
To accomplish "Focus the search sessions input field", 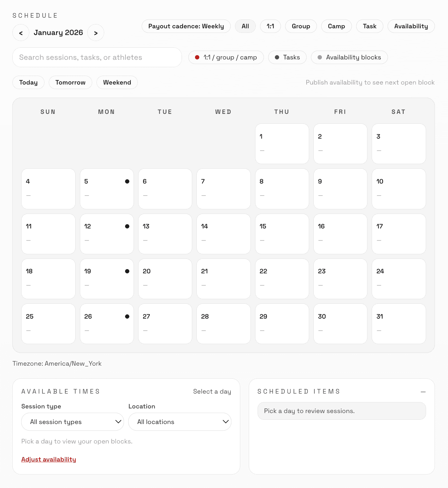I will click(x=97, y=57).
